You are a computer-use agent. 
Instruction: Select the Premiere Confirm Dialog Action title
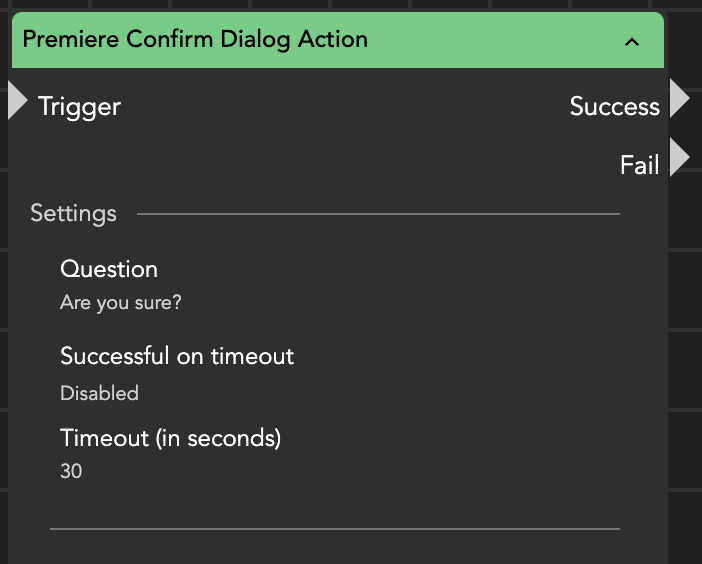pyautogui.click(x=195, y=40)
